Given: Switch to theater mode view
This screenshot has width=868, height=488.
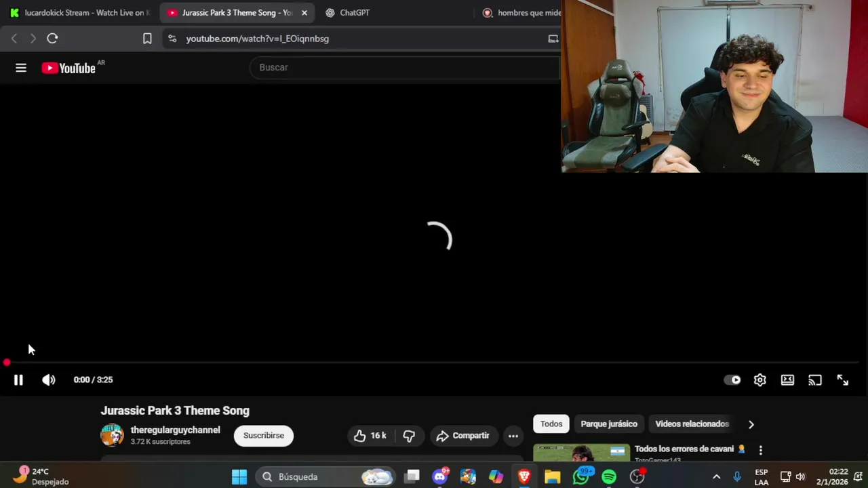Looking at the screenshot, I should (x=787, y=380).
